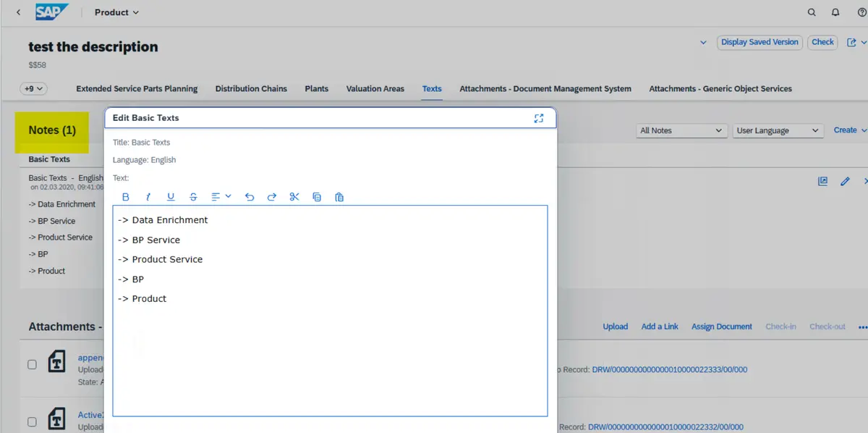
Task: Open text alignment dropdown in editor toolbar
Action: click(221, 196)
